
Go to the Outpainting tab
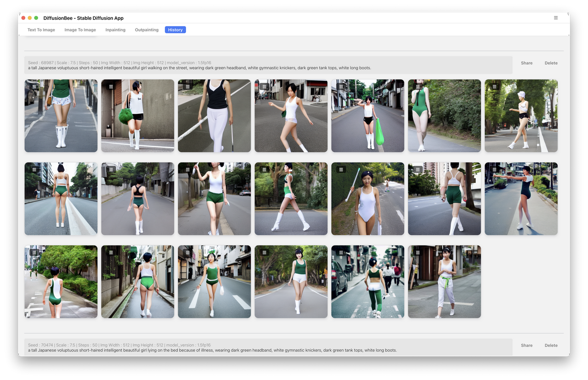point(147,30)
